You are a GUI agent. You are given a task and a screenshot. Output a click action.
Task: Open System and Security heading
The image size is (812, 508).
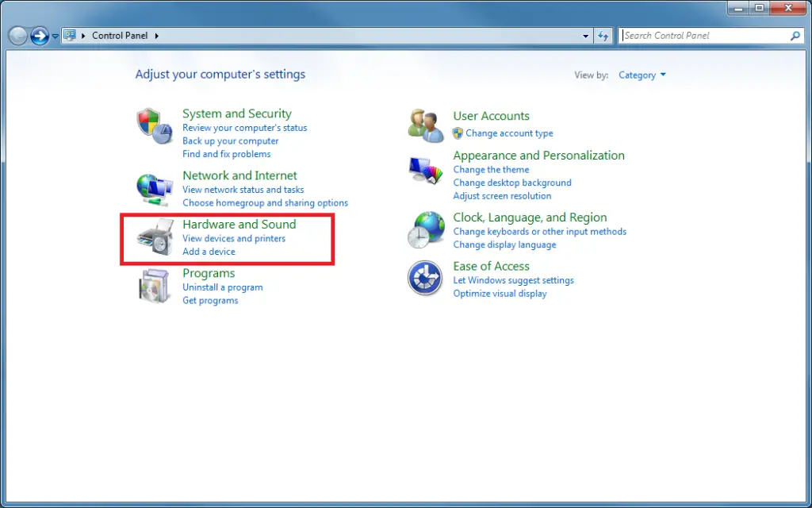coord(236,114)
